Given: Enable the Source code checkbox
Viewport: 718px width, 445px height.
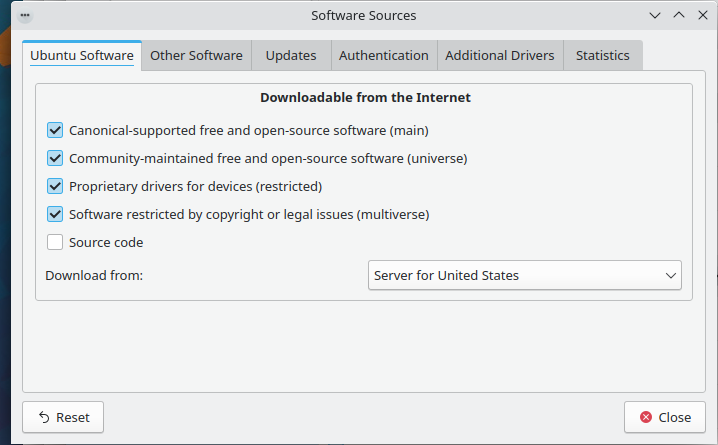Looking at the screenshot, I should (x=55, y=242).
